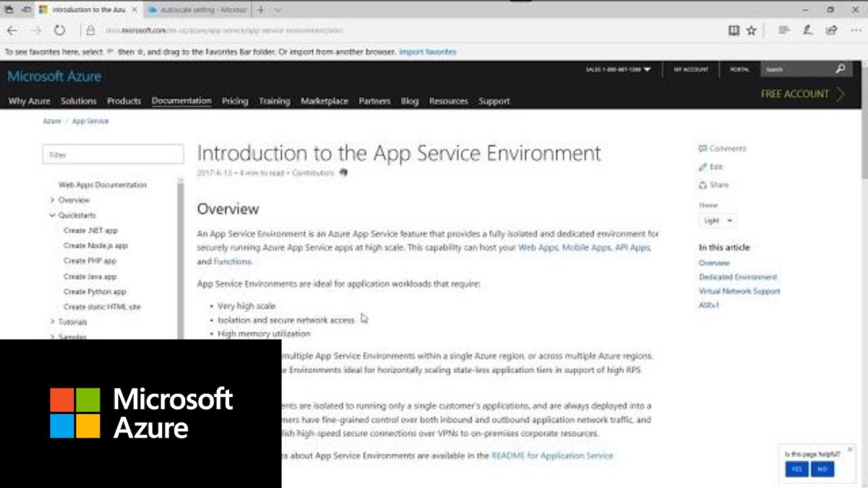Reload the page with the refresh icon

coord(60,30)
